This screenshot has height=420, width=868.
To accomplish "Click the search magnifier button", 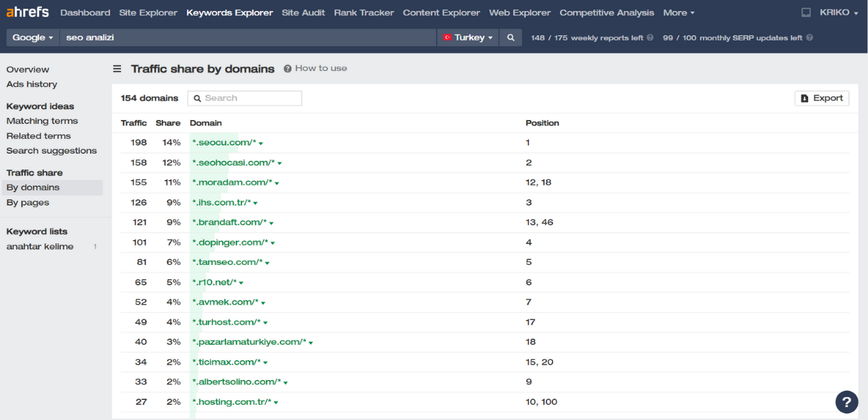I will (511, 38).
